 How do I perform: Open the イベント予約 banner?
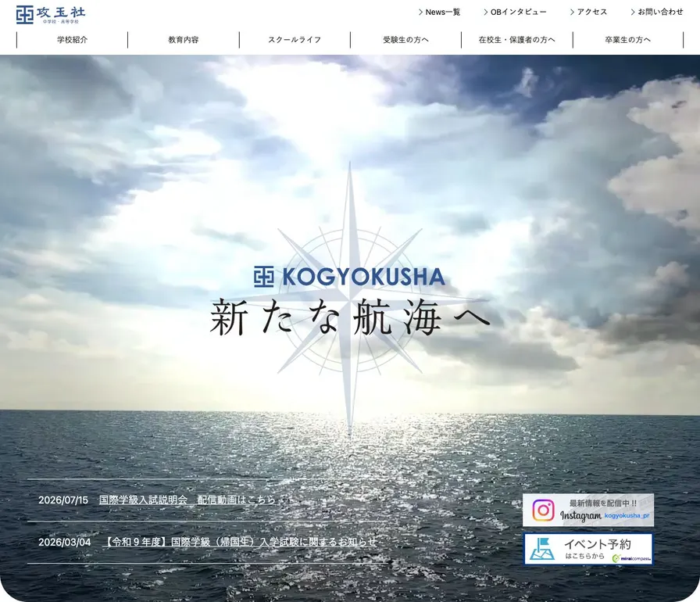[x=588, y=549]
